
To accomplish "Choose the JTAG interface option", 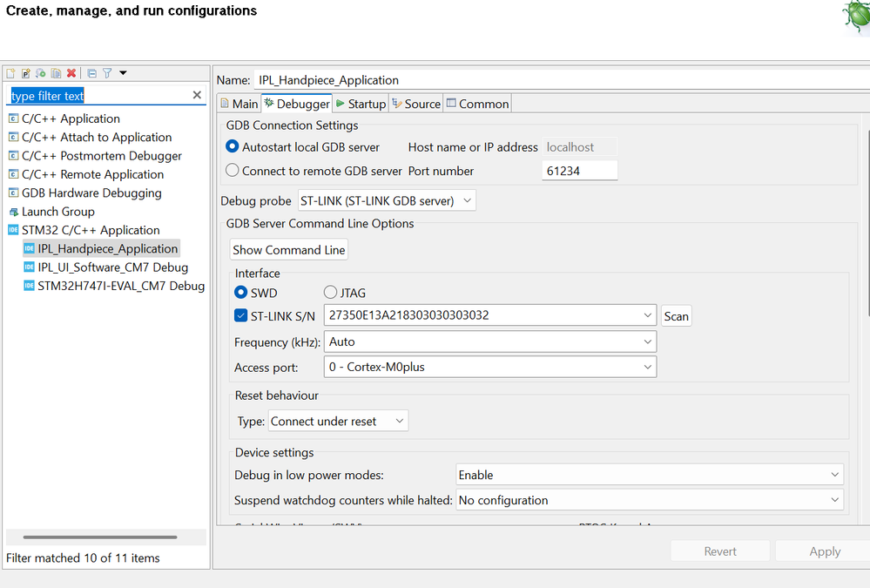I will (x=331, y=293).
